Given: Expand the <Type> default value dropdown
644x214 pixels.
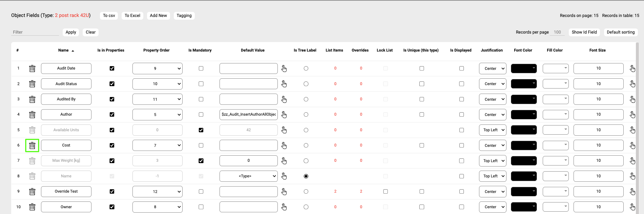Looking at the screenshot, I should (248, 176).
